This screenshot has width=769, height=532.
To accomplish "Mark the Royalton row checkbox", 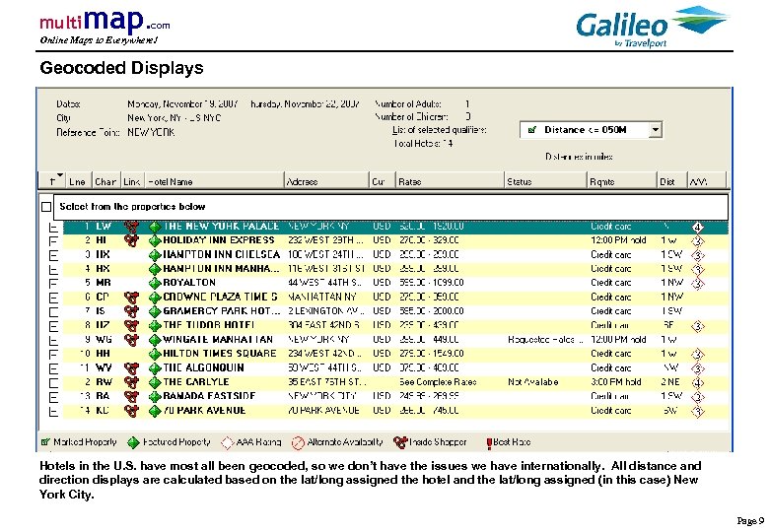I will pyautogui.click(x=53, y=284).
